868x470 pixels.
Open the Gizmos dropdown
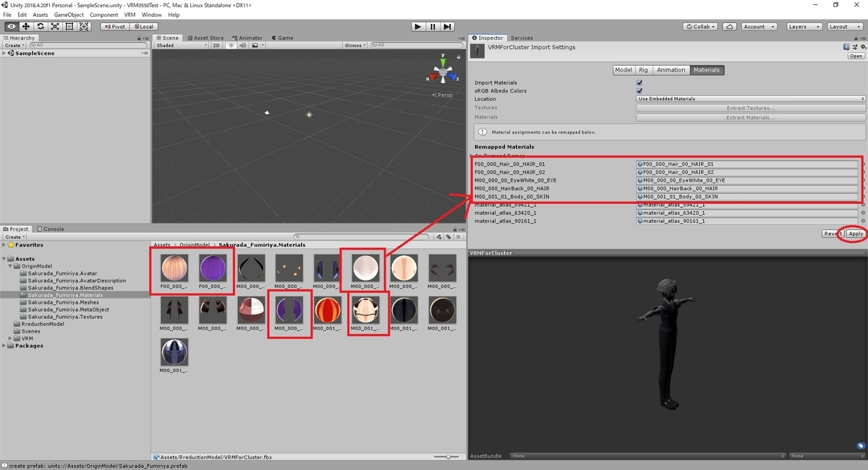355,46
